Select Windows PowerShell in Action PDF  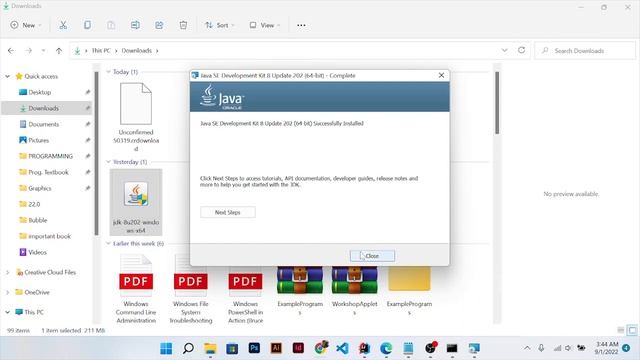point(245,289)
